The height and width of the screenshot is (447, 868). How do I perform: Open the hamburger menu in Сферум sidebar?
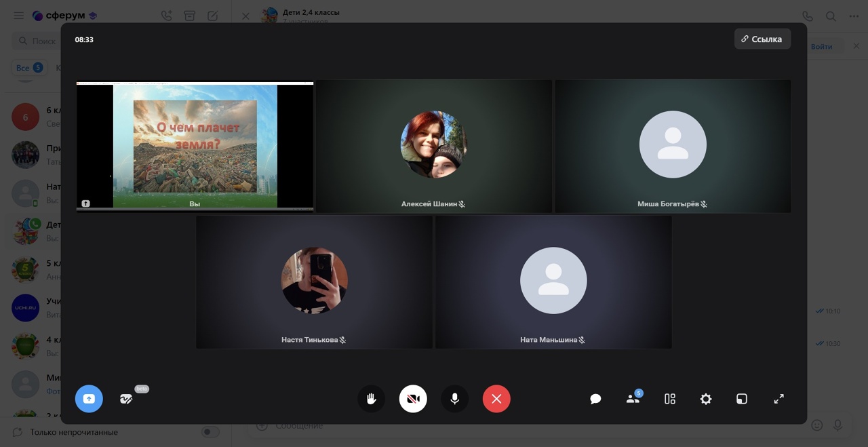point(18,16)
